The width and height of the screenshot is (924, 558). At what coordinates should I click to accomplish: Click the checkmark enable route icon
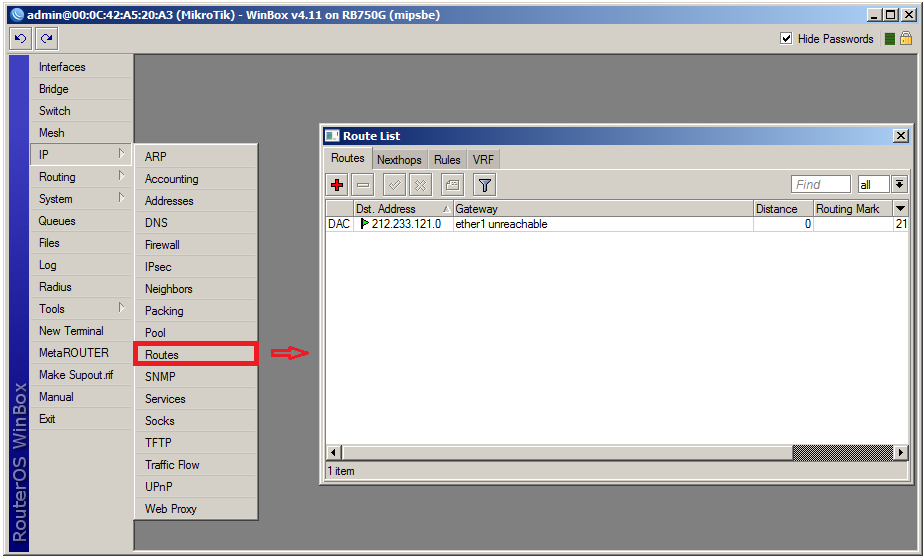(394, 185)
